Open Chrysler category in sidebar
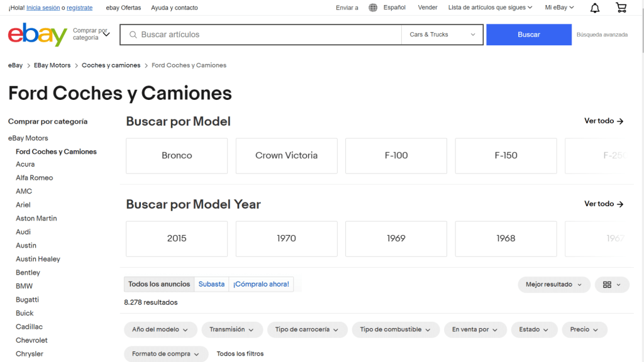Viewport: 644px width, 362px height. click(x=30, y=354)
